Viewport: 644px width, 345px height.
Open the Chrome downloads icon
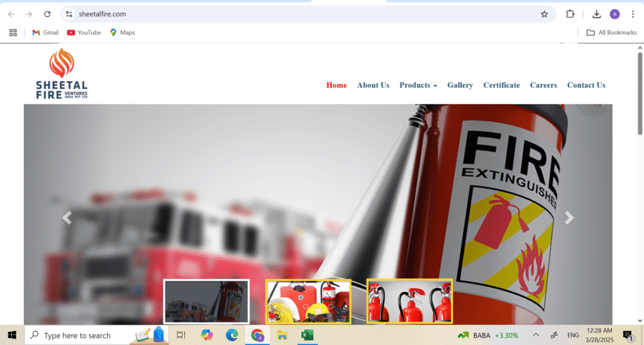[x=596, y=14]
